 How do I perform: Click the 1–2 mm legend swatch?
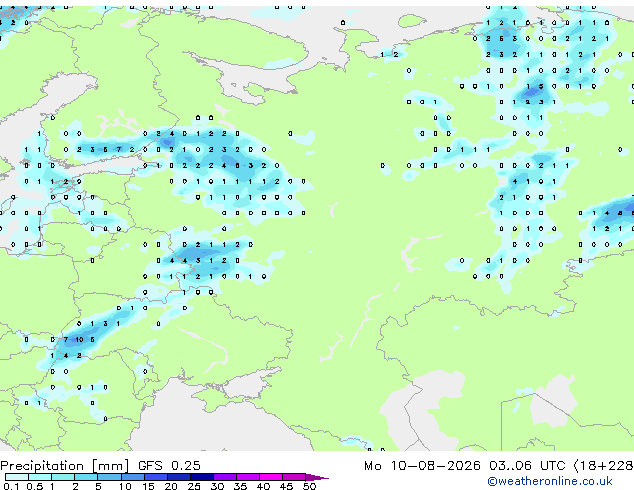(x=63, y=477)
